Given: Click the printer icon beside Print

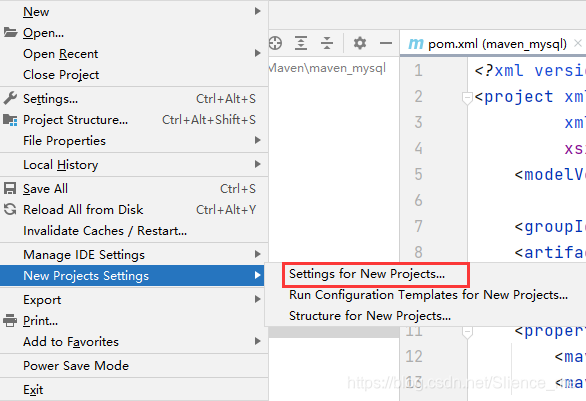Looking at the screenshot, I should coord(10,321).
